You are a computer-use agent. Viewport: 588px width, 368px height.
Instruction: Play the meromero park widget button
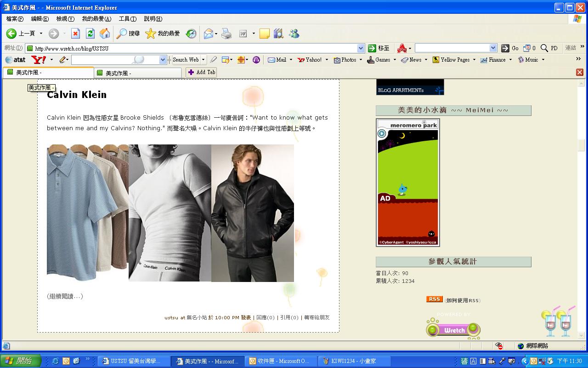point(382,134)
